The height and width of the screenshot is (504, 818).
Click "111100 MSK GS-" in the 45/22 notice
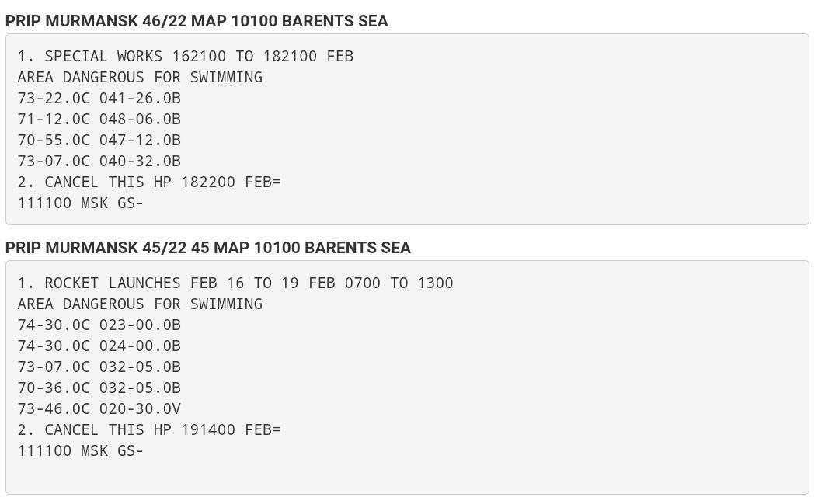tap(81, 451)
